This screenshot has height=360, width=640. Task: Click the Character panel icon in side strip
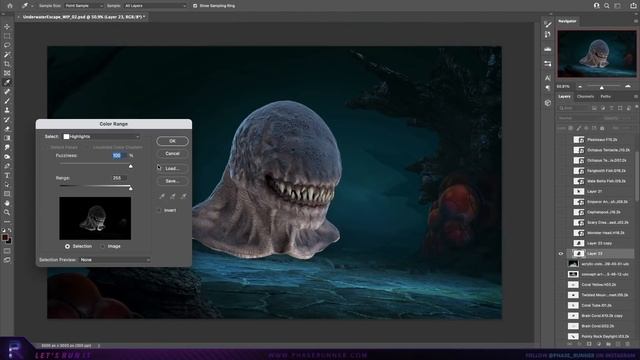(548, 78)
